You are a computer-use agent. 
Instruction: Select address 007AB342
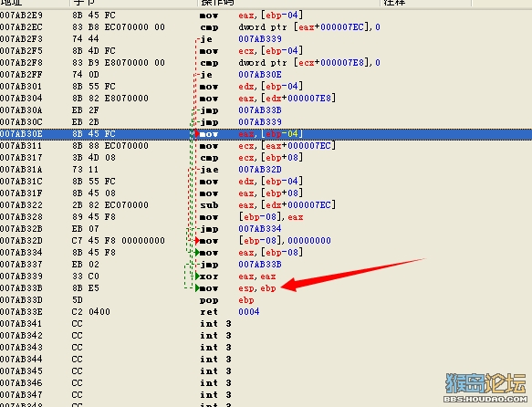[x=21, y=336]
